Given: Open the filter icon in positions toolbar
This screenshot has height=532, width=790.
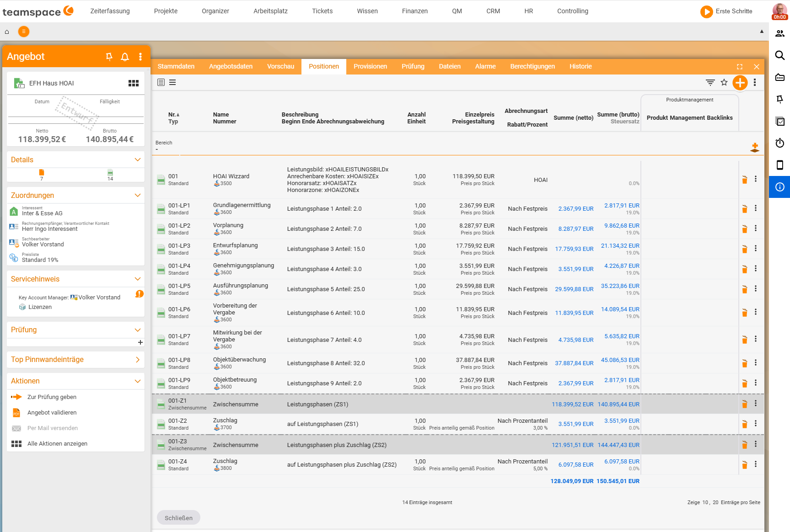Looking at the screenshot, I should [x=710, y=83].
